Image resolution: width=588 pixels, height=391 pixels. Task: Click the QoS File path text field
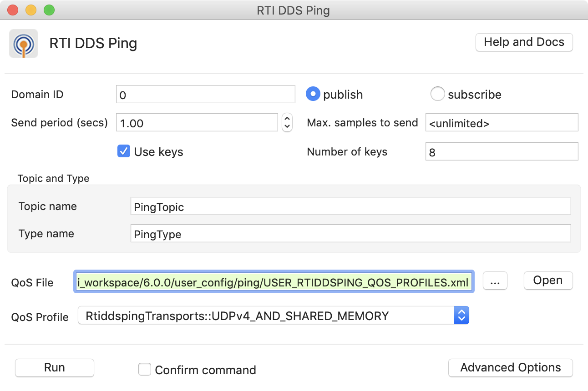tap(273, 281)
